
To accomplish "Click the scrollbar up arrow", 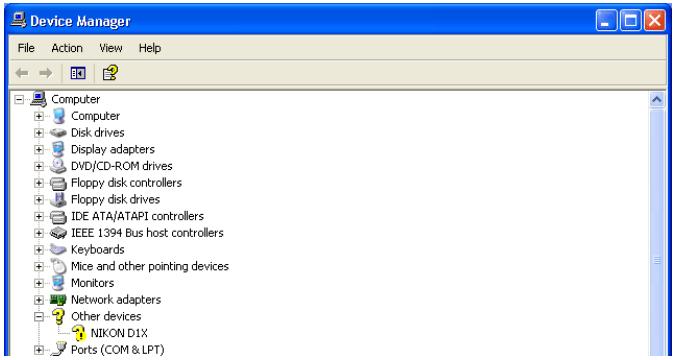I will tap(657, 100).
